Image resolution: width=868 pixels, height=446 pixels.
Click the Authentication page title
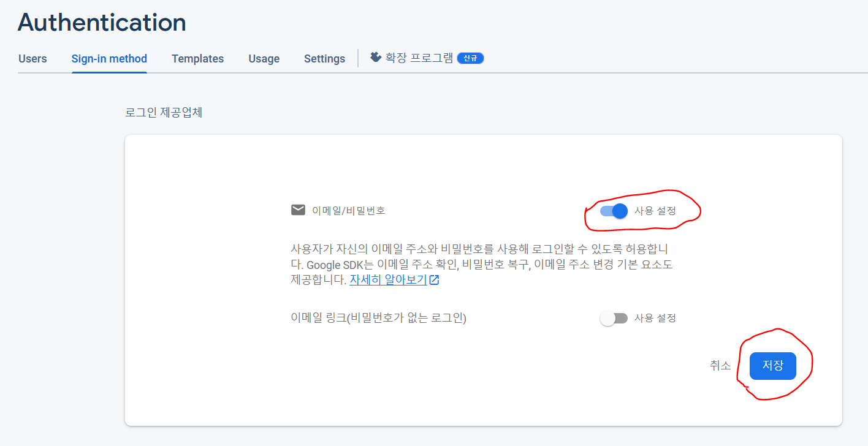(102, 23)
